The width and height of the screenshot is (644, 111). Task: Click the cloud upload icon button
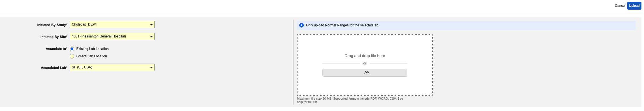click(365, 73)
